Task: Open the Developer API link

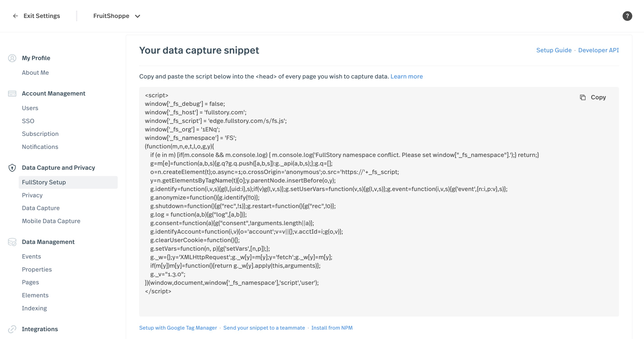Action: (598, 50)
